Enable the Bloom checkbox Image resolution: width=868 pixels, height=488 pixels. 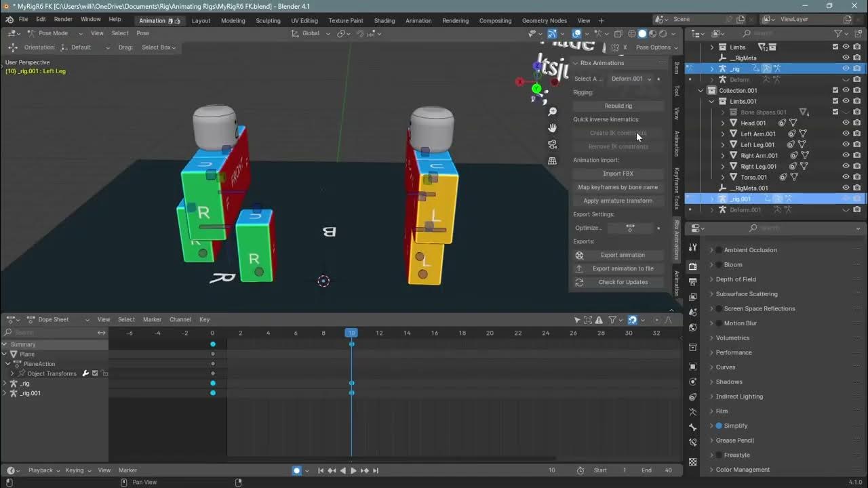(719, 265)
